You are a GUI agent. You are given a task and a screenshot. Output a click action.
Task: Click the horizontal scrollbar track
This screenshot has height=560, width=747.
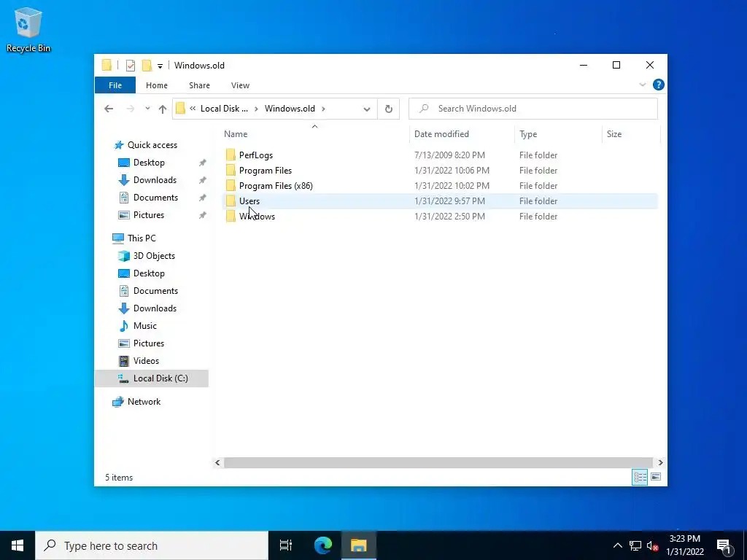(438, 462)
